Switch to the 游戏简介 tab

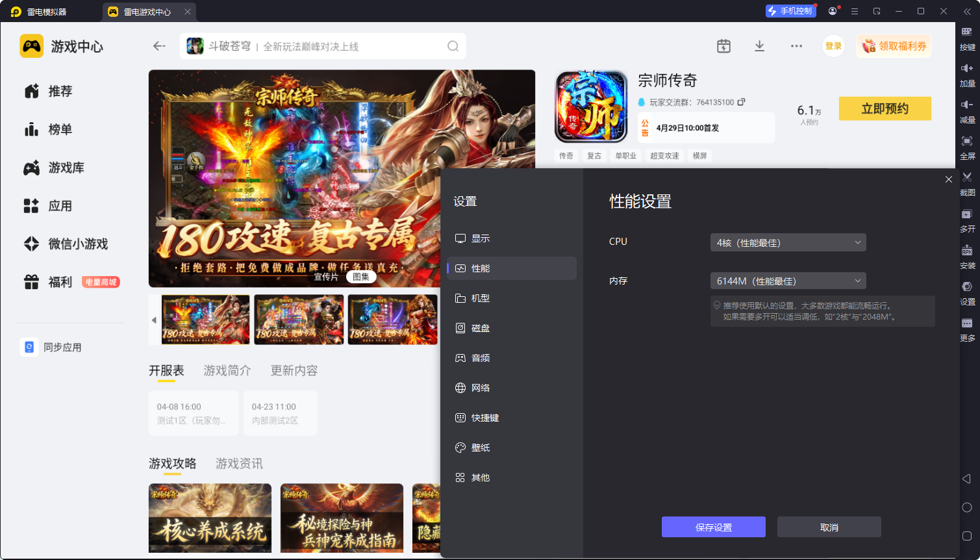tap(227, 370)
